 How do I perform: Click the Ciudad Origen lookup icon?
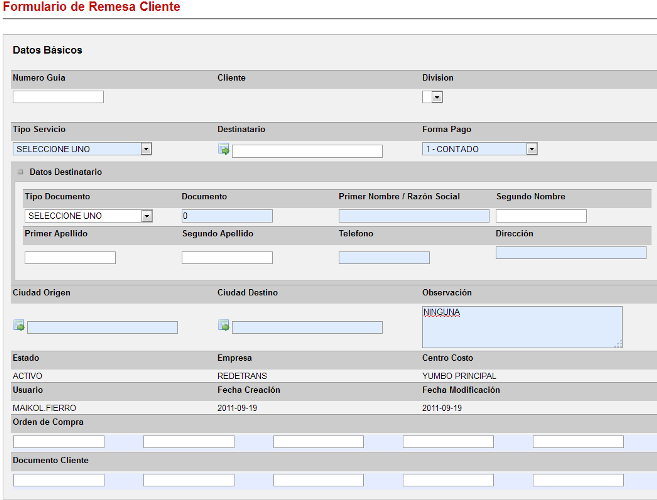[x=19, y=326]
